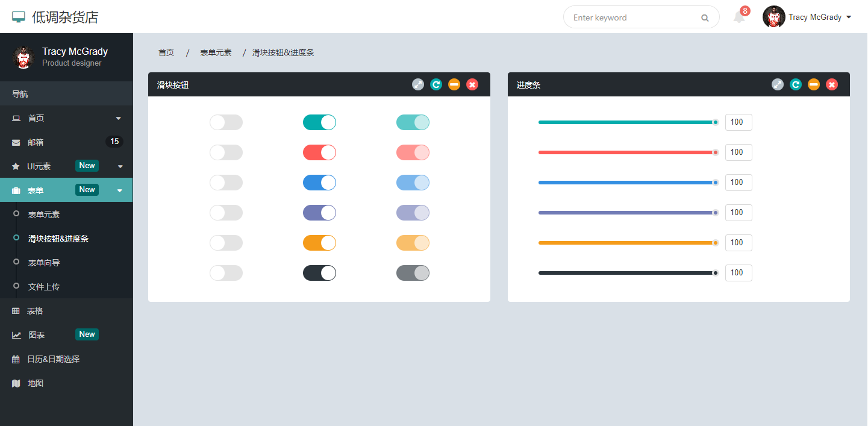The height and width of the screenshot is (426, 868).
Task: Click the envelope icon next to 邮箱
Action: pos(16,142)
